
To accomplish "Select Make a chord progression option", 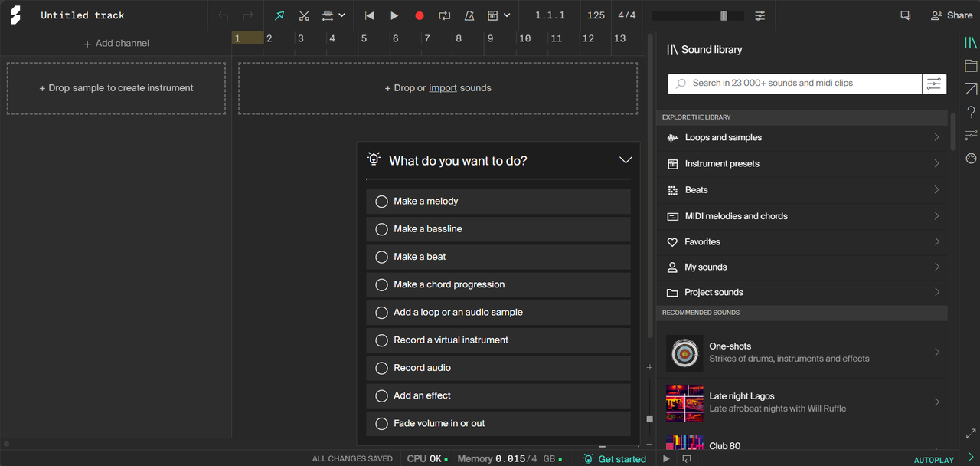I will [x=498, y=284].
